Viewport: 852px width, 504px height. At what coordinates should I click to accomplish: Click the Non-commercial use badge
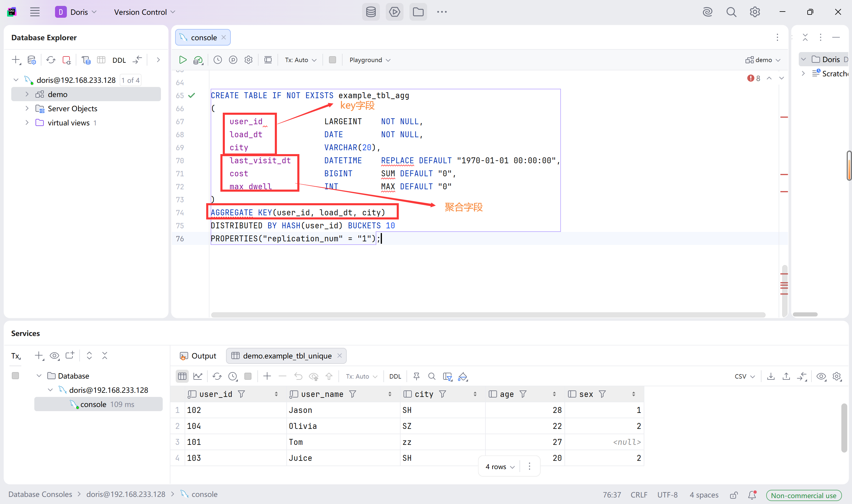803,495
